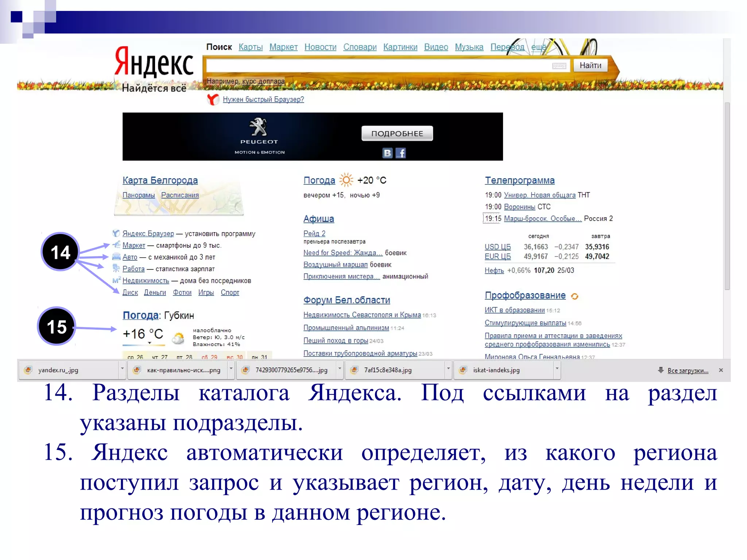The image size is (747, 560).
Task: Open the Телепрограмма link
Action: tap(519, 180)
